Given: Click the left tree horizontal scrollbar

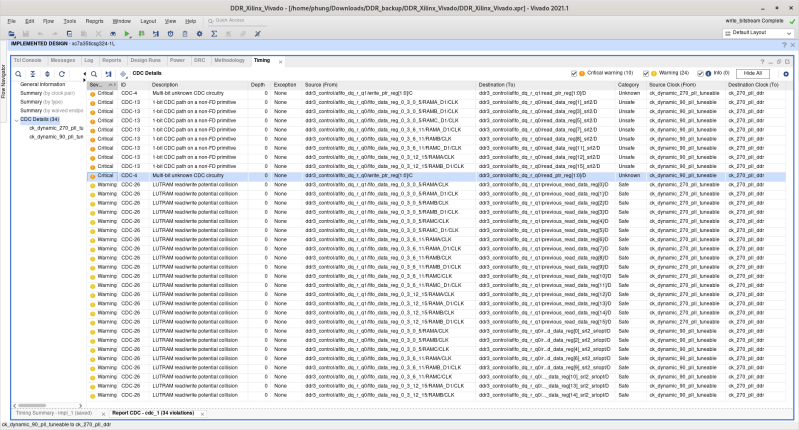Looking at the screenshot, I should (x=33, y=406).
